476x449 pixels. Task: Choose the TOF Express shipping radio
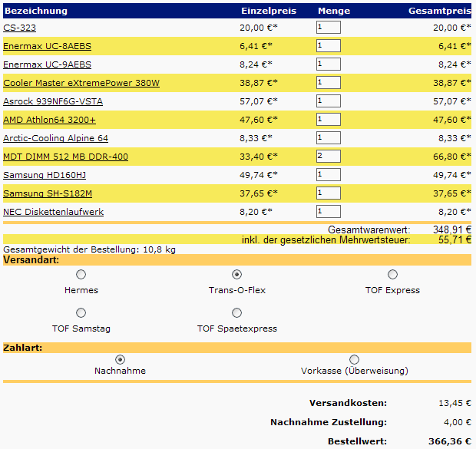[392, 275]
